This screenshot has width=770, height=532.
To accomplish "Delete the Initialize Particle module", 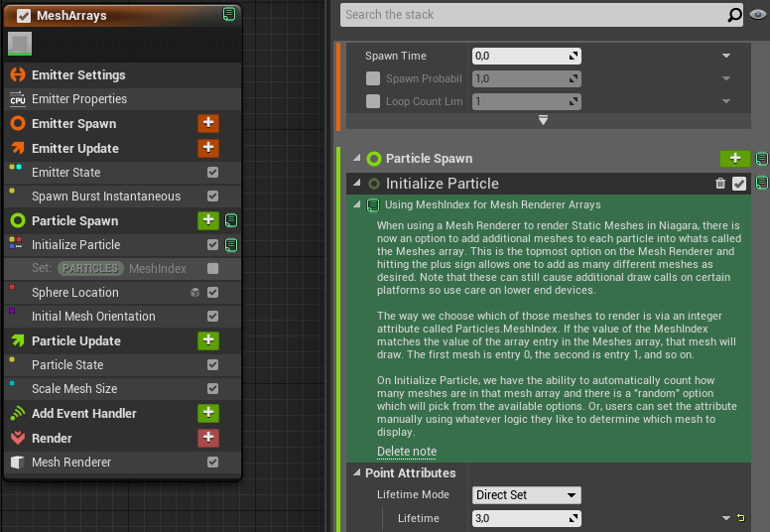I will click(720, 184).
